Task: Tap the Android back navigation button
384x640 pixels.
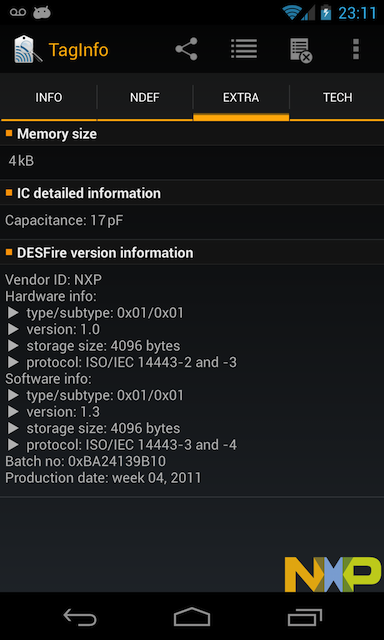Action: (x=80, y=617)
